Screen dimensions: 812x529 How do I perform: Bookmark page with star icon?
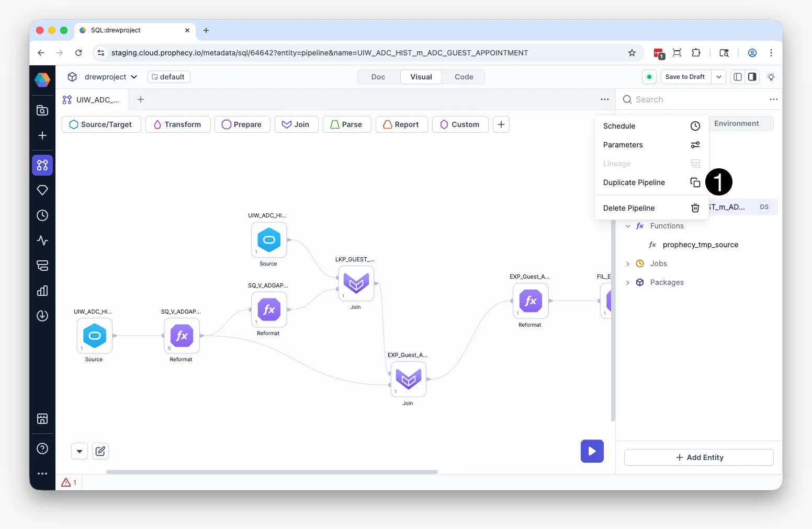pos(632,53)
